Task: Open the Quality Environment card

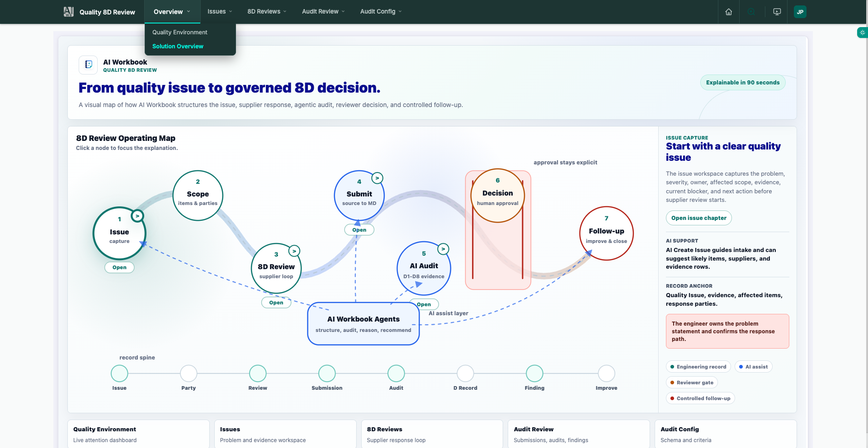Action: click(138, 434)
